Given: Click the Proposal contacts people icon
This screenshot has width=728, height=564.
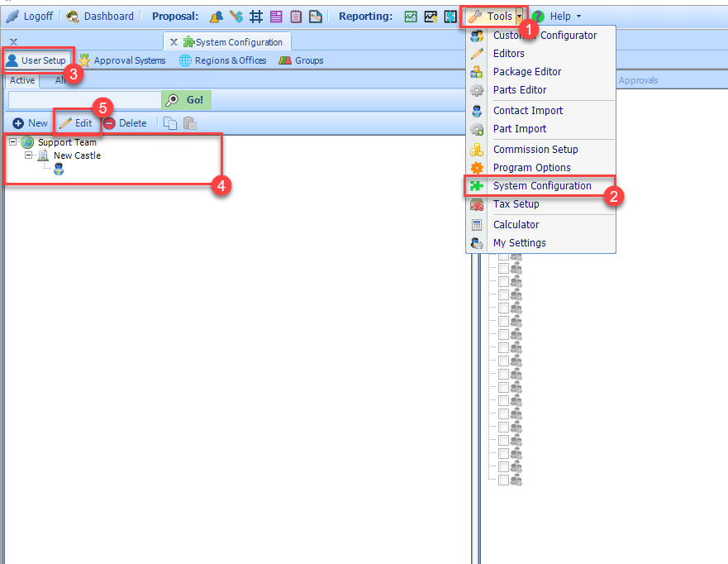Looking at the screenshot, I should 216,17.
